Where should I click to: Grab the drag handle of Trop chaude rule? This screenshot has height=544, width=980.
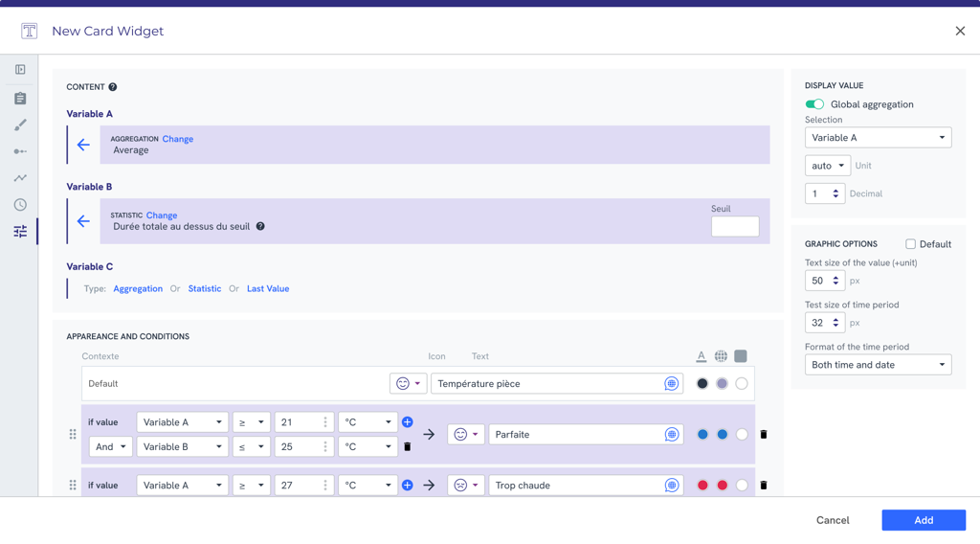(73, 486)
